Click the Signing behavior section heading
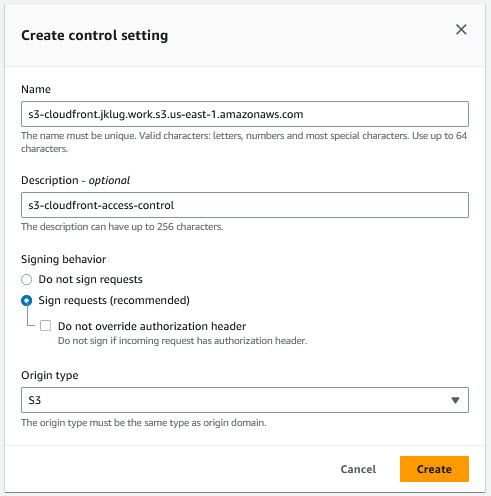Screen dimensions: 491x496 point(63,259)
